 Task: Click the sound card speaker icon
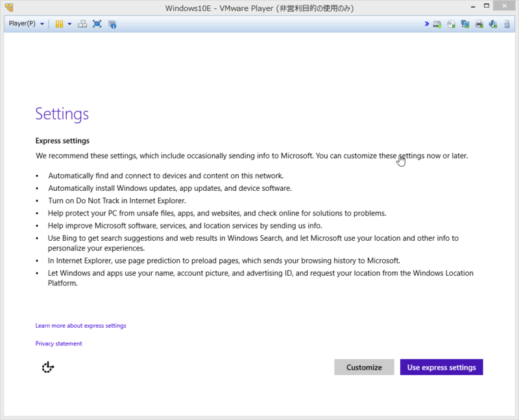(x=493, y=24)
